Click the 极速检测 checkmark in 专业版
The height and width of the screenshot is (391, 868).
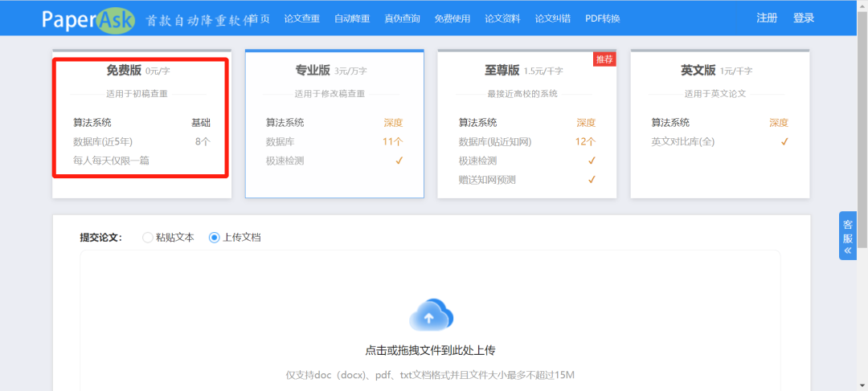tap(399, 161)
